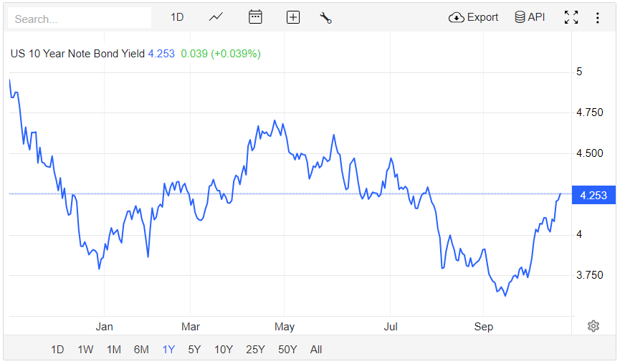Open the chart type line icon
The height and width of the screenshot is (364, 620).
pyautogui.click(x=216, y=17)
